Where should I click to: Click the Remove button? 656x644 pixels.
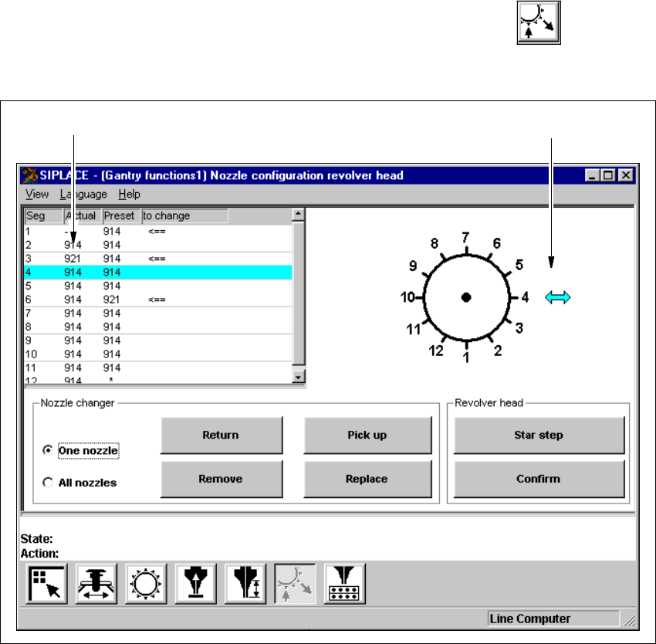(x=221, y=479)
